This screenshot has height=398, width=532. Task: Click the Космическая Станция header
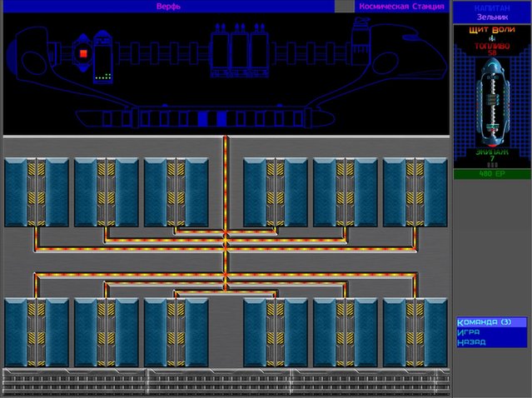402,7
